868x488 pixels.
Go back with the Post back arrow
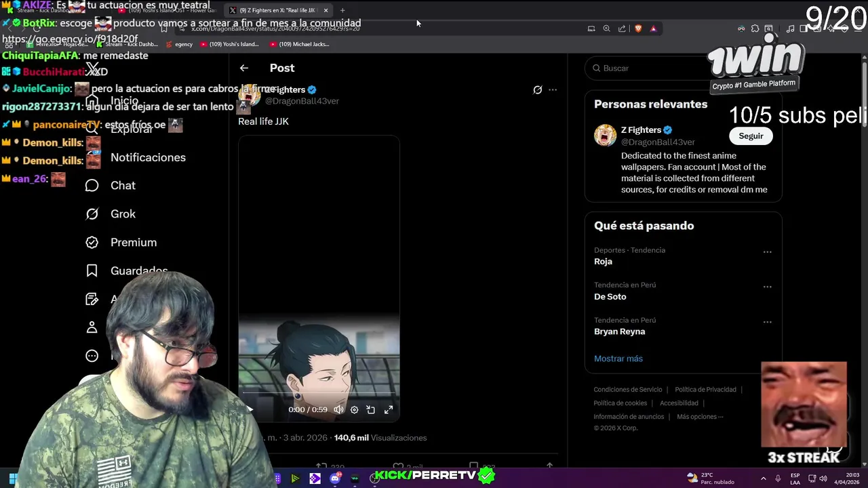pyautogui.click(x=244, y=68)
